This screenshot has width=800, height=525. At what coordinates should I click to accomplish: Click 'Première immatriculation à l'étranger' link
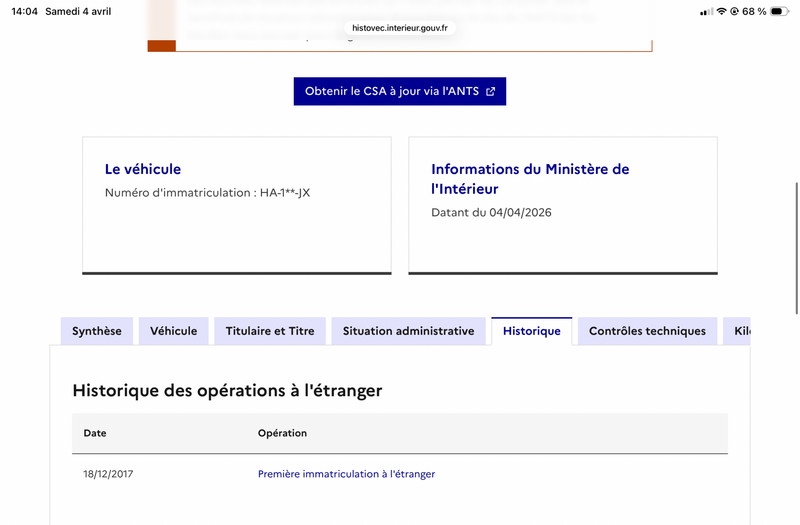click(x=346, y=474)
